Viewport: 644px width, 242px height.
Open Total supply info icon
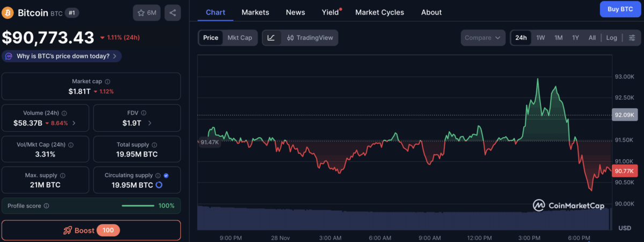pyautogui.click(x=155, y=145)
